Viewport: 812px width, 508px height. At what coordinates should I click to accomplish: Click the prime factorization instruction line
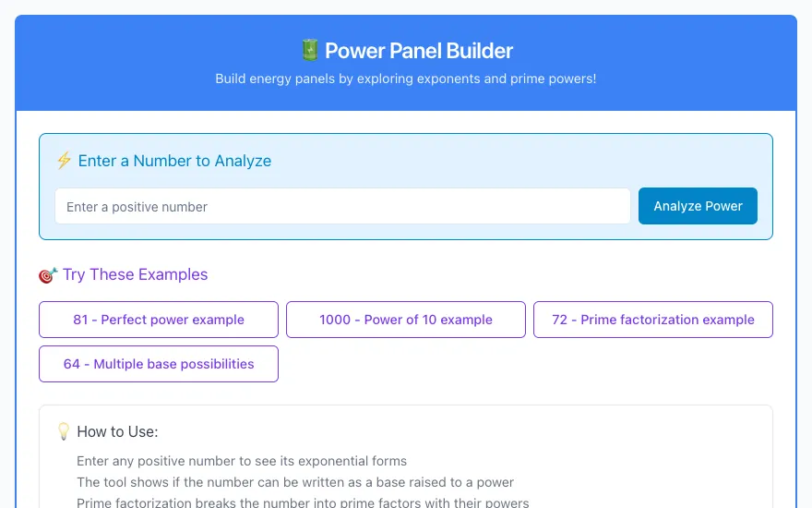point(303,502)
